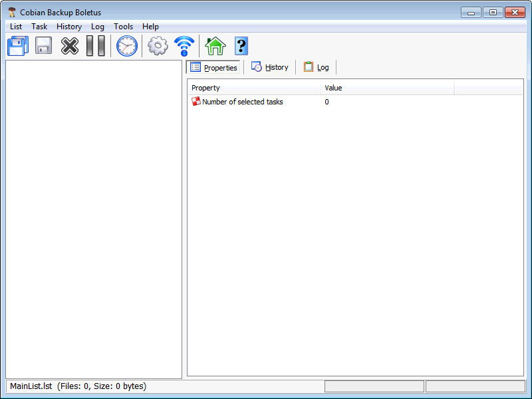This screenshot has width=532, height=399.
Task: Open the Help menu
Action: tap(150, 27)
